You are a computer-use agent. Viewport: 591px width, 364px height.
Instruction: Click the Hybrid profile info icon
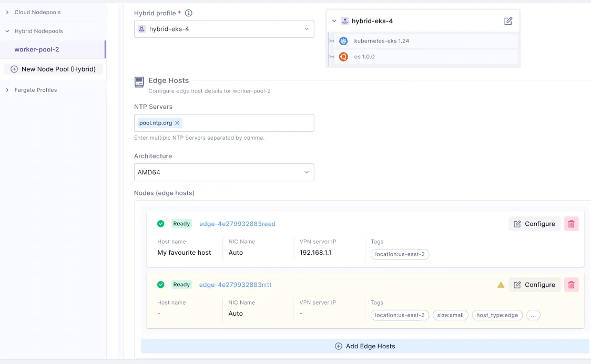pyautogui.click(x=189, y=13)
